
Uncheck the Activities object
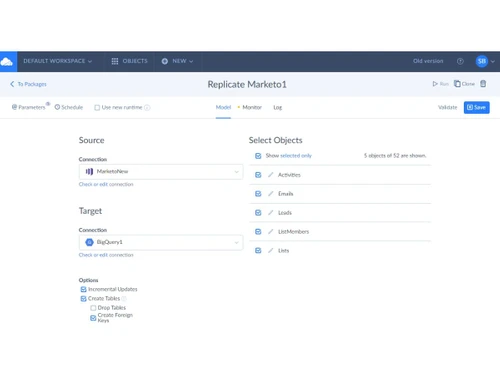click(x=258, y=175)
